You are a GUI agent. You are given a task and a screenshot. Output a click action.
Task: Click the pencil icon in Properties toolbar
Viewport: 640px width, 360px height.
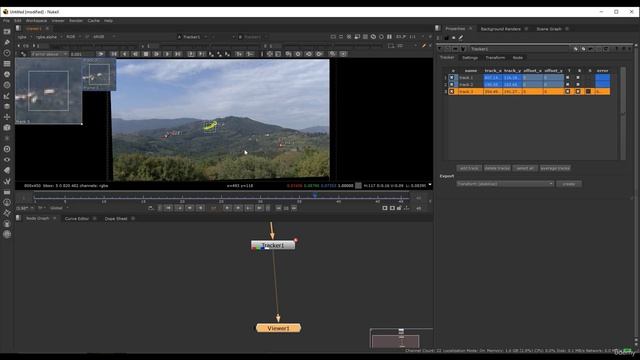point(461,38)
